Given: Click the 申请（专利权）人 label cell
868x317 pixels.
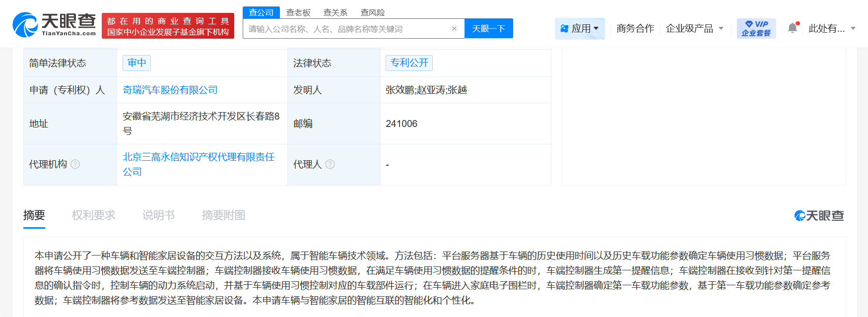Looking at the screenshot, I should [x=70, y=90].
